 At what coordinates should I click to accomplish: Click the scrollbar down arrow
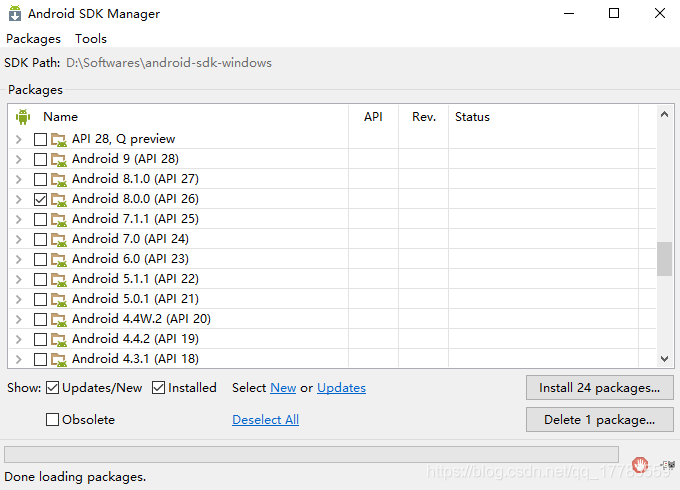click(664, 359)
